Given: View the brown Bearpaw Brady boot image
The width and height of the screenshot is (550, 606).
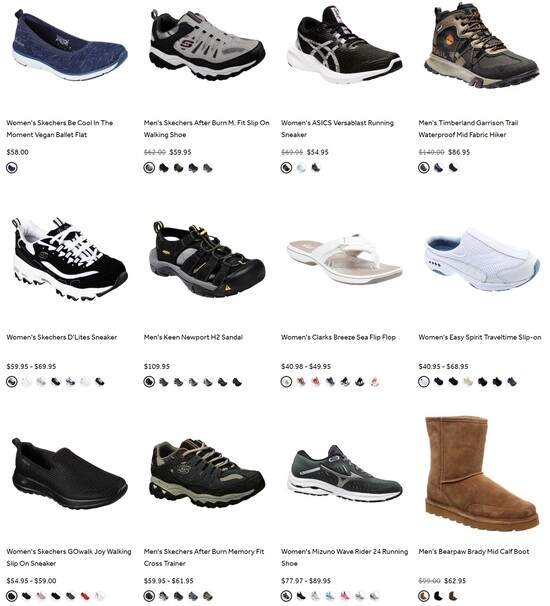Looking at the screenshot, I should 482,473.
